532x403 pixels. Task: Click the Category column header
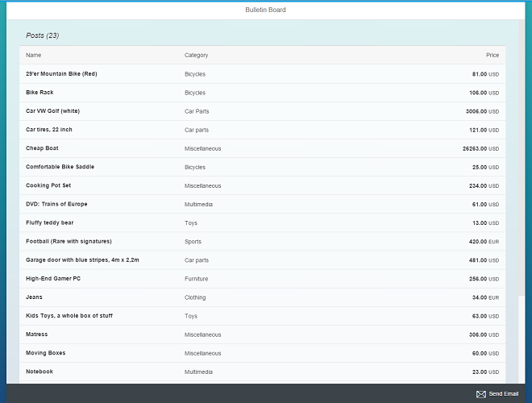196,55
